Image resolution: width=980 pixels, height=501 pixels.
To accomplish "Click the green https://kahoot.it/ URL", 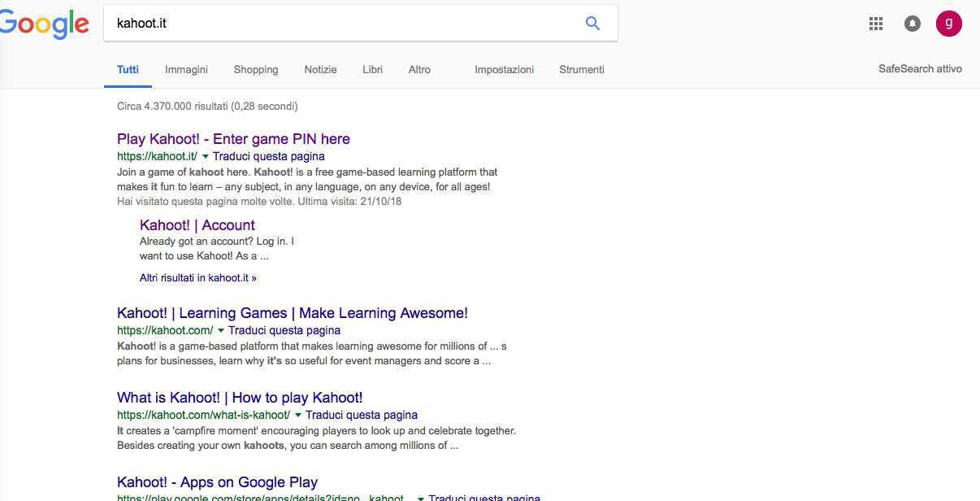I will pos(157,157).
